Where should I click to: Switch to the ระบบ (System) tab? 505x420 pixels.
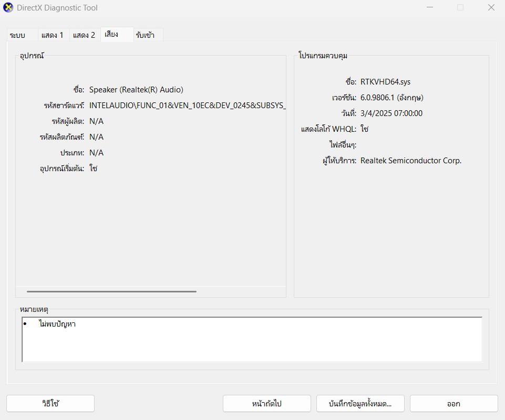coord(17,35)
